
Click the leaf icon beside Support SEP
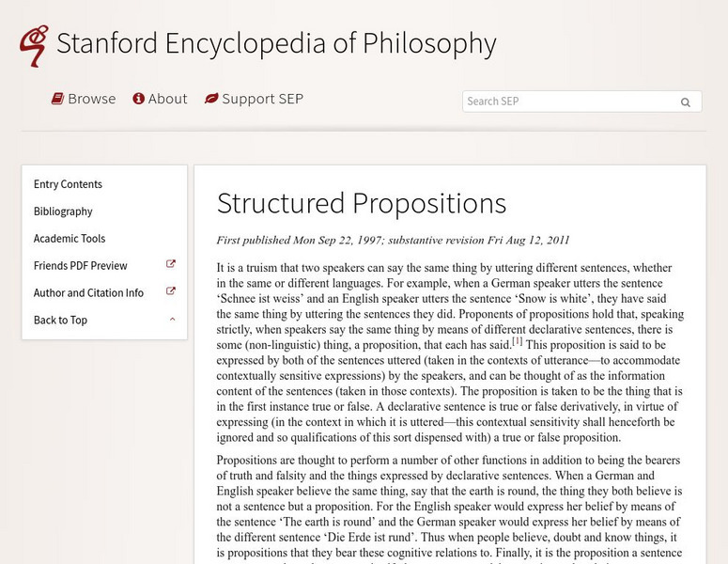211,99
